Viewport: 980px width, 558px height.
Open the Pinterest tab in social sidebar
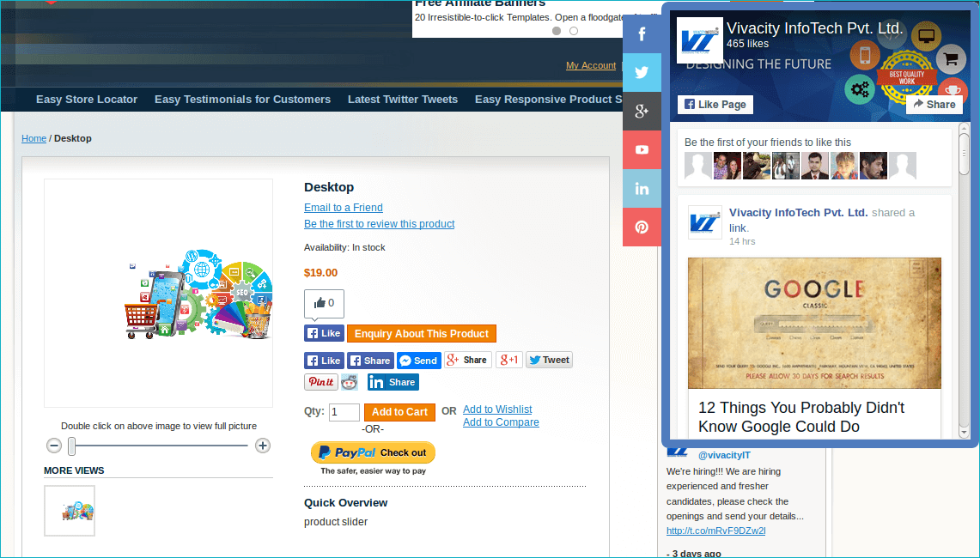tap(642, 227)
